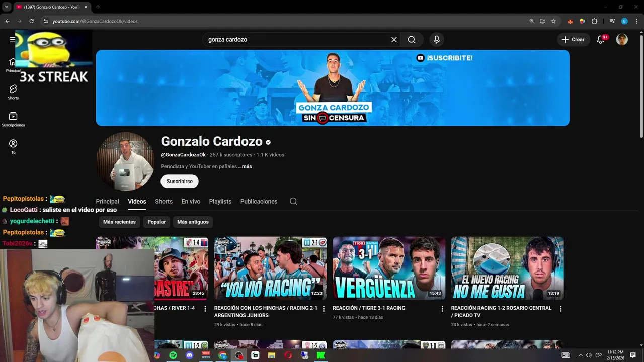Screen dimensions: 644x362
Task: Open volume control in system tray
Action: click(589, 355)
